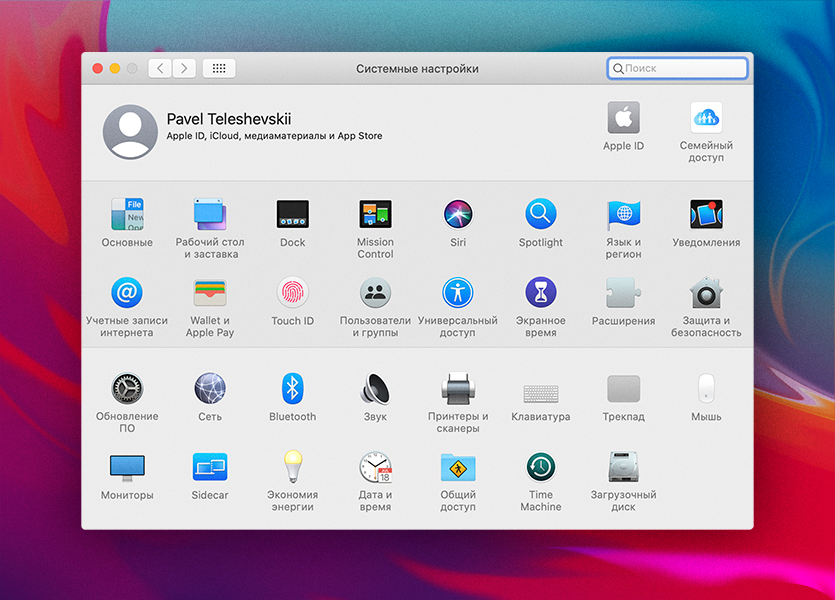Open the Мониторы (Displays) pane
Viewport: 835px width, 600px height.
pos(127,468)
